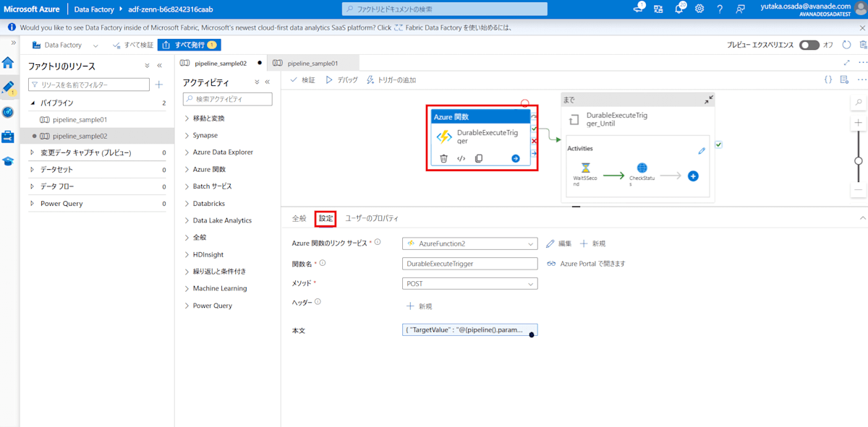Open the Data Factory dropdown chevron
This screenshot has width=868, height=427.
click(95, 45)
